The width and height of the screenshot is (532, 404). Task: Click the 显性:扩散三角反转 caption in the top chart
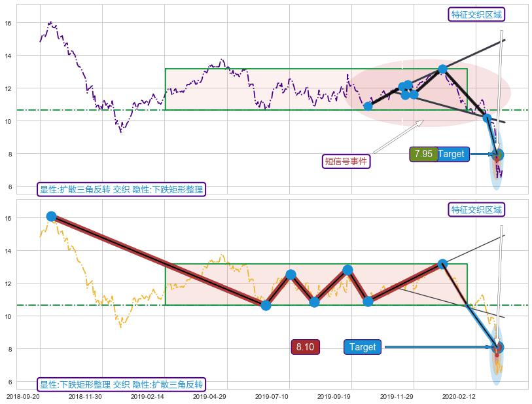point(121,190)
